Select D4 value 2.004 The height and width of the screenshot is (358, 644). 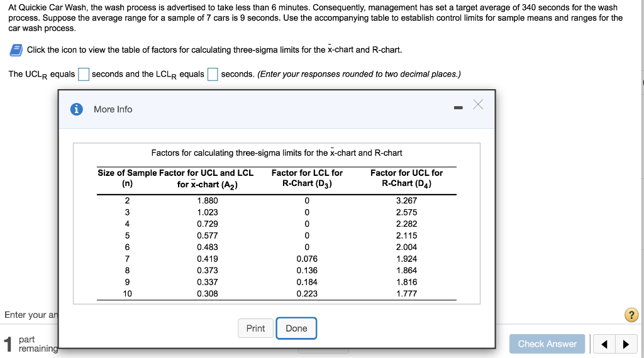[406, 247]
